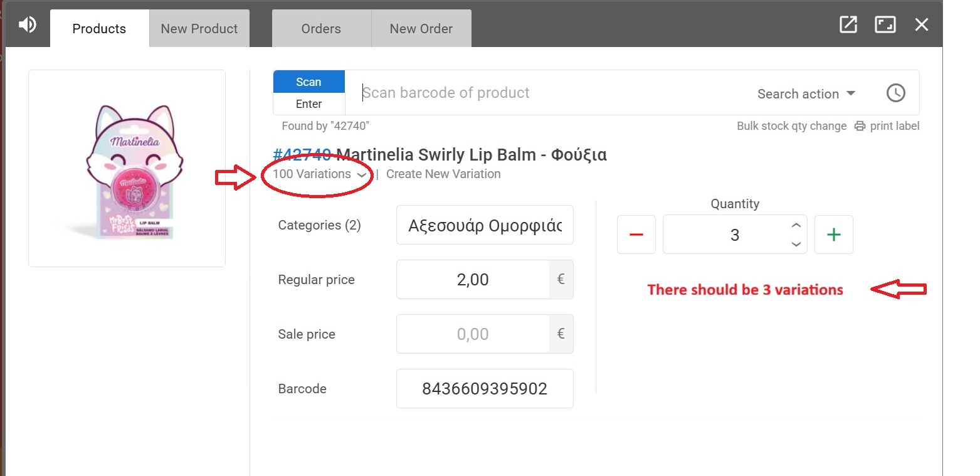Mute the sound with the speaker icon

pos(27,25)
